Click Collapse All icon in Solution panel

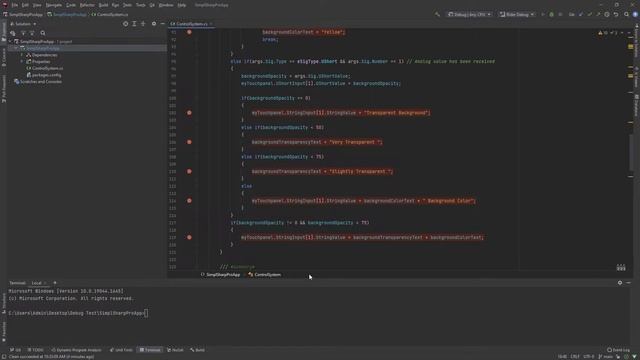coord(143,24)
